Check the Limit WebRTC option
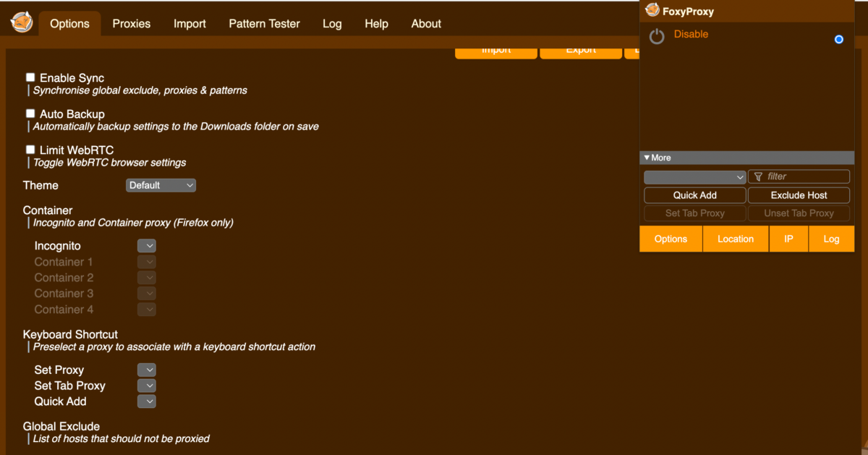The image size is (868, 455). 30,150
